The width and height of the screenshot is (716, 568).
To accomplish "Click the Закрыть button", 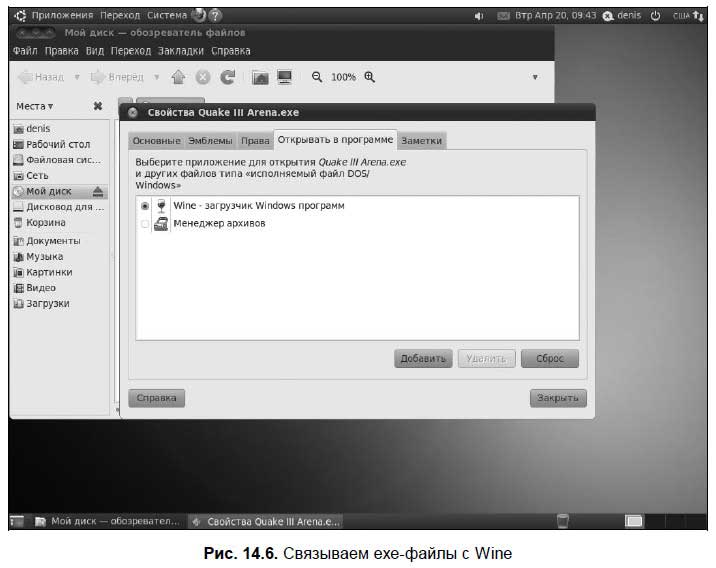I will pyautogui.click(x=557, y=398).
